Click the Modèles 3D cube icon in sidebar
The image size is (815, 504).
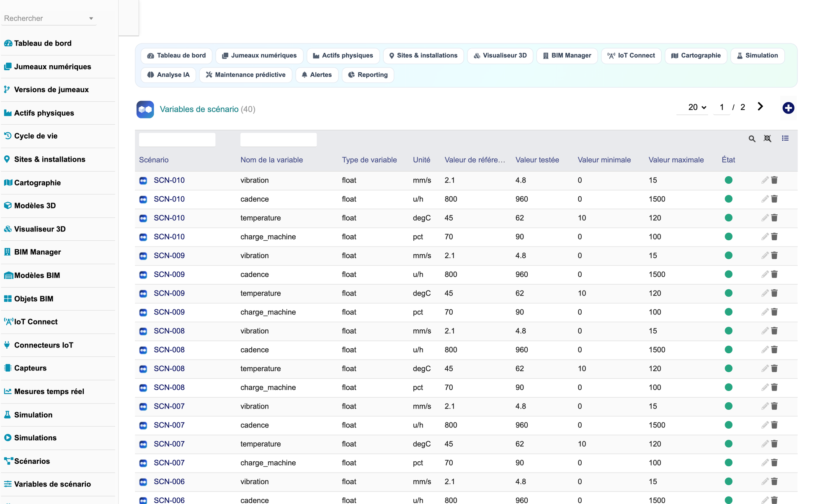click(x=8, y=206)
